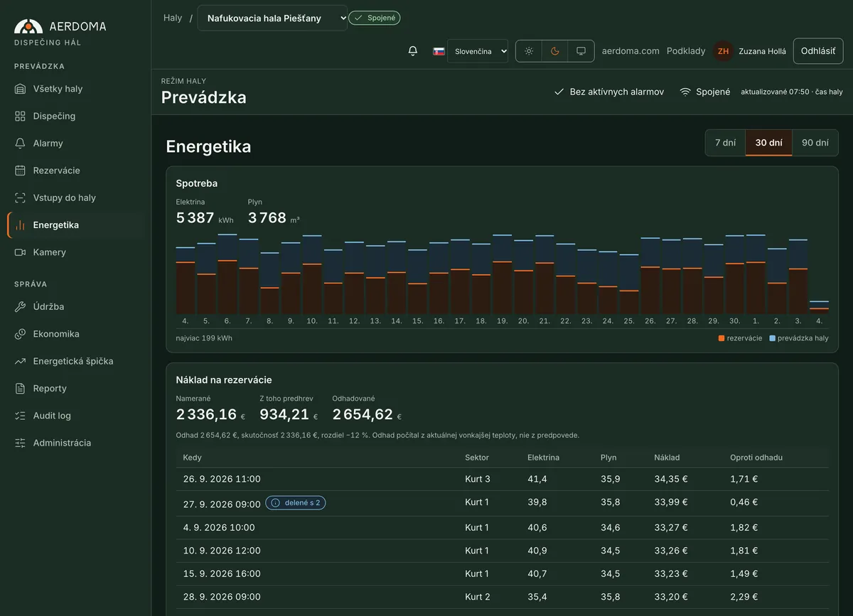The height and width of the screenshot is (616, 853).
Task: Click the Vstupy do haly icon
Action: 20,198
